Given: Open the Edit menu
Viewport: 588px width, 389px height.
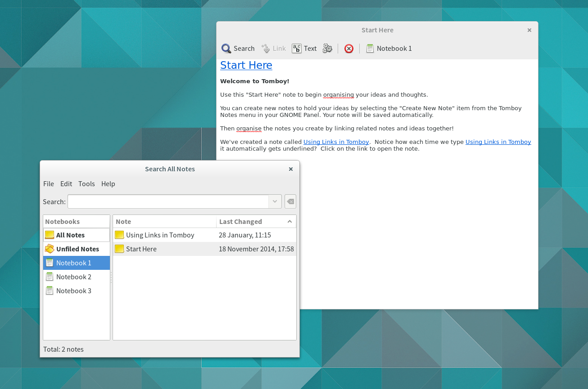Looking at the screenshot, I should coord(66,183).
